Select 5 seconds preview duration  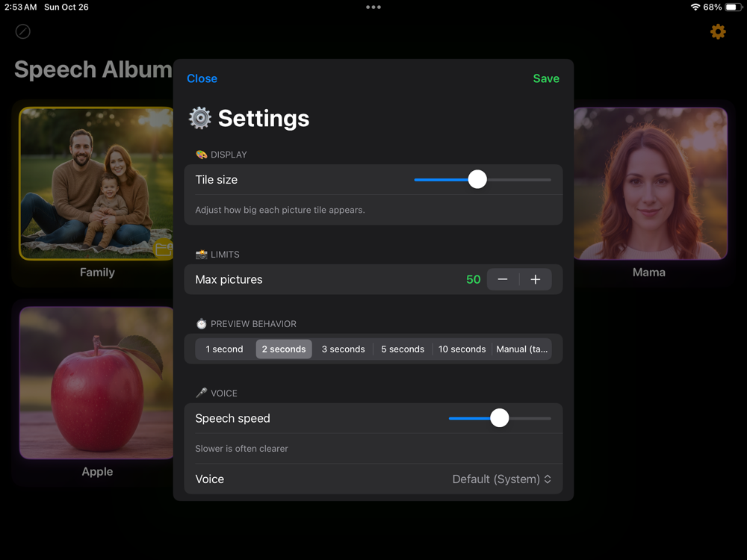[403, 349]
